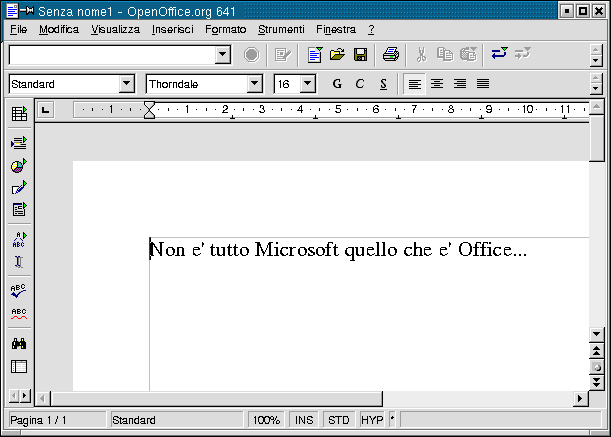
Task: Click Standard page style in status bar
Action: click(177, 420)
